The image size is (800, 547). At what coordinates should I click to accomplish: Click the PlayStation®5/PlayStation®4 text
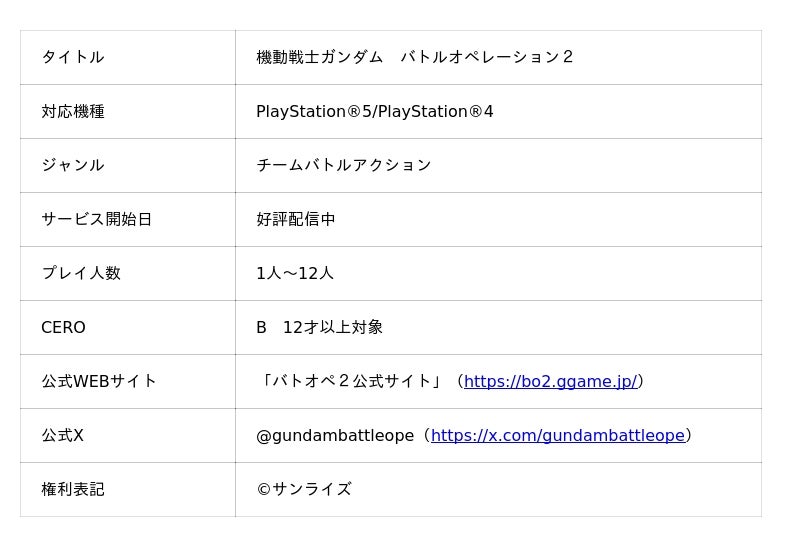coord(374,111)
